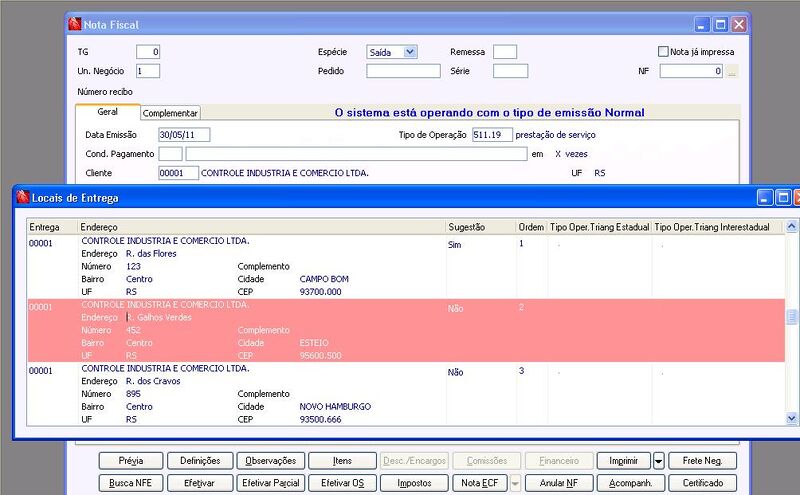Click the Data Emissão field
Viewport: 800px width, 495px height.
click(x=184, y=135)
